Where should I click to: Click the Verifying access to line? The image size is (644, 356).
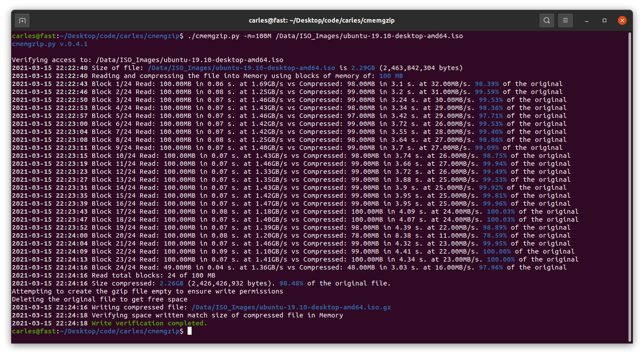(148, 60)
